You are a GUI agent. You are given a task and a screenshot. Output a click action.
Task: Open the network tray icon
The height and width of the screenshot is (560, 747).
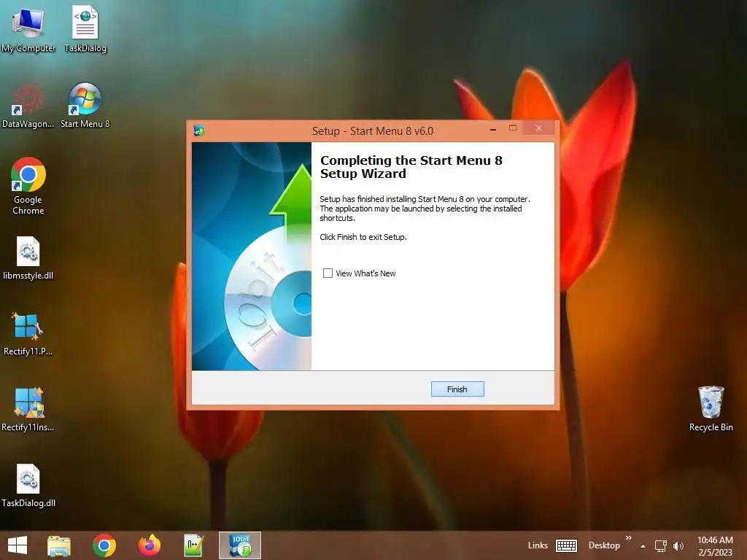click(661, 545)
